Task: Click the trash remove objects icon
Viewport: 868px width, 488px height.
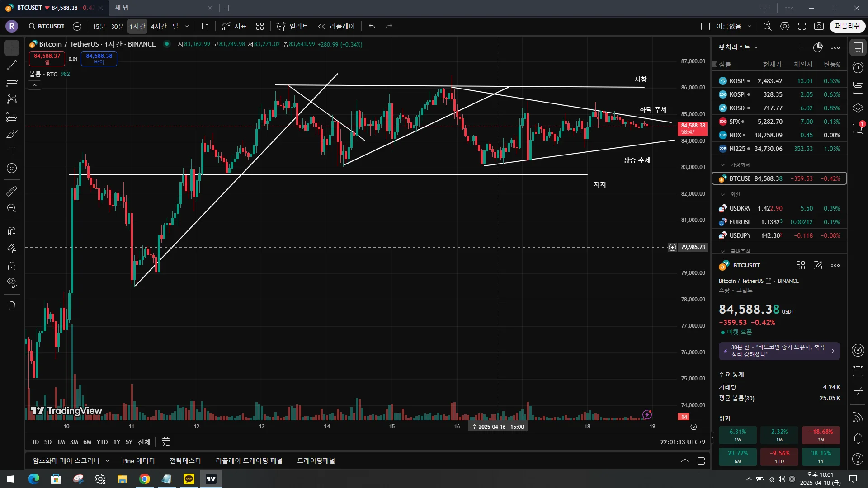Action: (12, 306)
